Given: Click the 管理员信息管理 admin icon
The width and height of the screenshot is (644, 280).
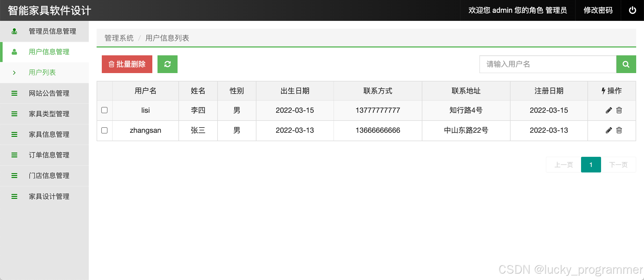Looking at the screenshot, I should [14, 31].
